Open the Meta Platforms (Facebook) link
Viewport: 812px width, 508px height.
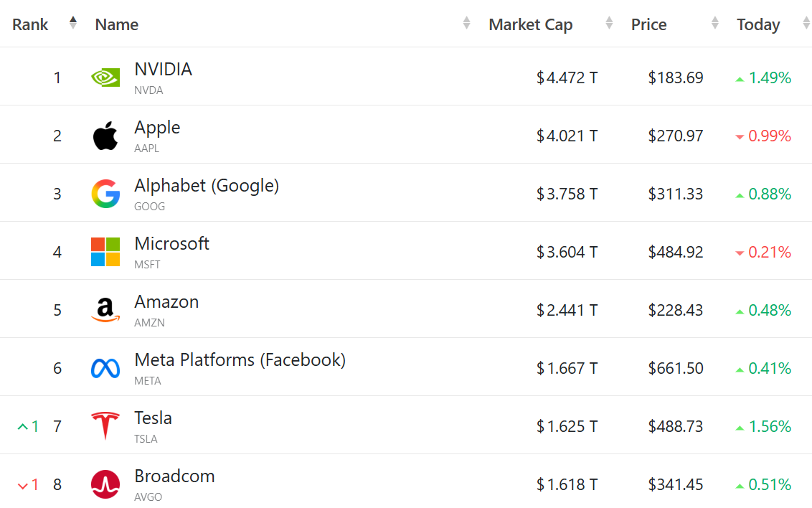(x=240, y=360)
